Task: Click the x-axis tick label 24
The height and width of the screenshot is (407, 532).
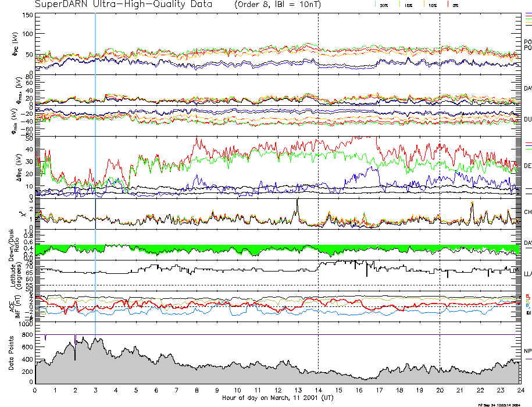Action: click(519, 391)
